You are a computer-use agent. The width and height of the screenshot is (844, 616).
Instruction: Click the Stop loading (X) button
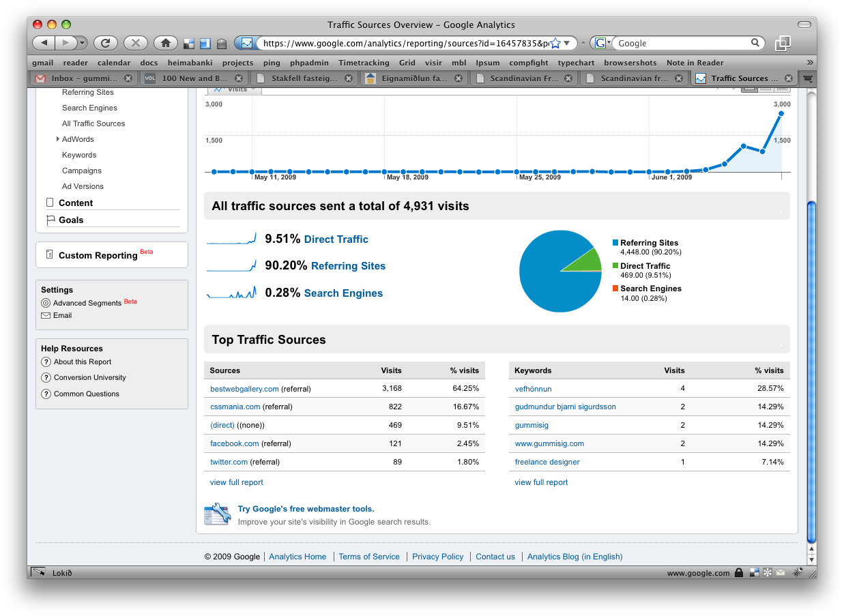(136, 43)
